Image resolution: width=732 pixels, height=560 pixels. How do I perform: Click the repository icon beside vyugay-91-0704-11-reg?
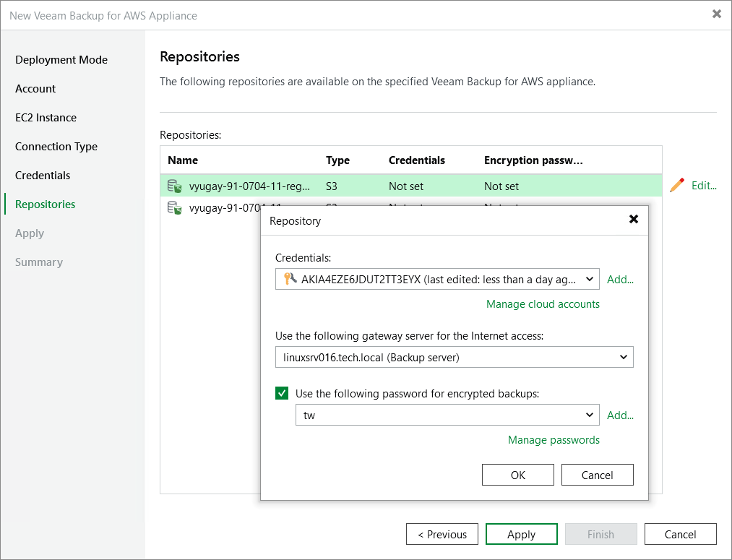173,186
